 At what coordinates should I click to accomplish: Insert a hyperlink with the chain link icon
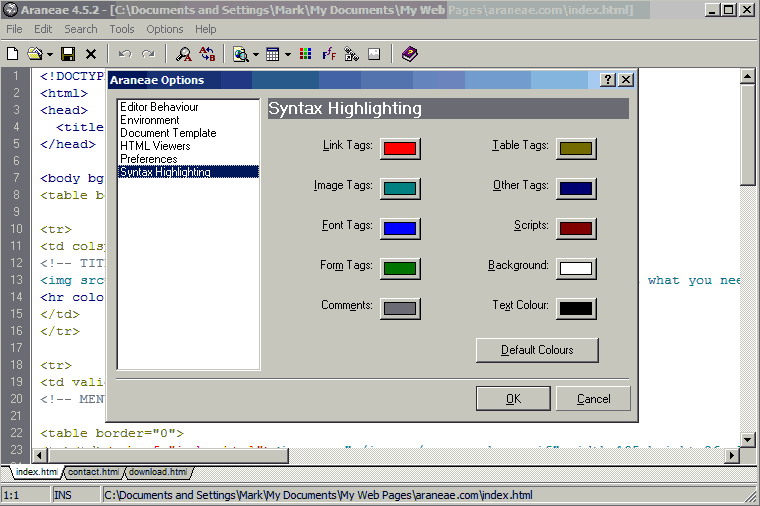[351, 54]
